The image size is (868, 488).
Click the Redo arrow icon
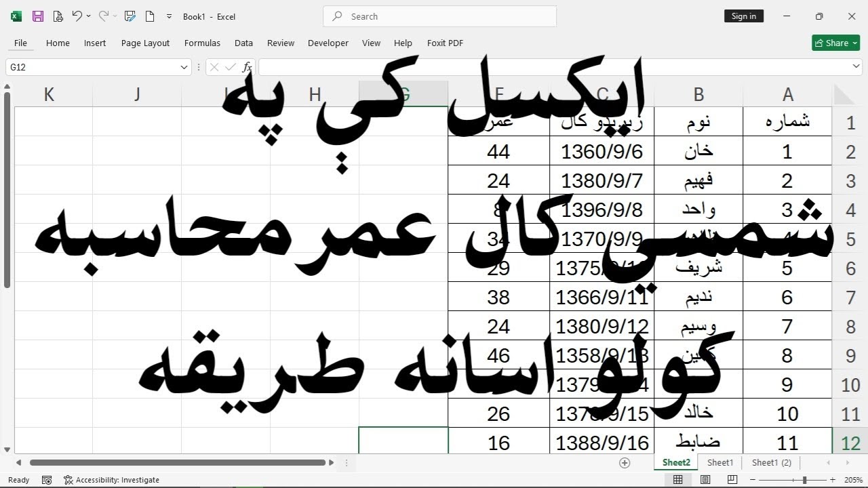point(103,16)
